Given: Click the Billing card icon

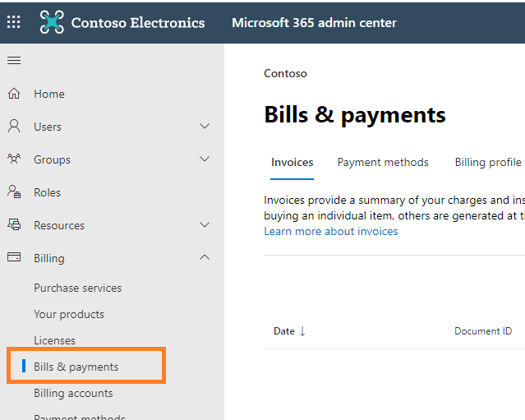Looking at the screenshot, I should (x=14, y=258).
